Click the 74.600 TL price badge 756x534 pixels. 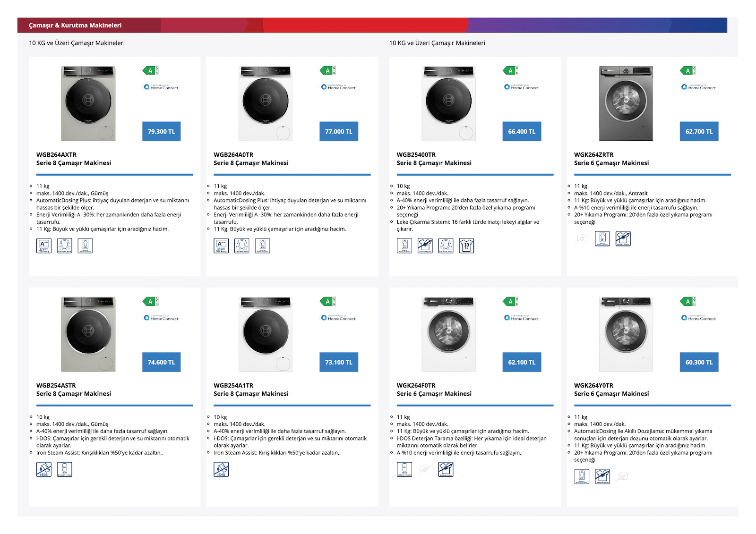point(162,362)
